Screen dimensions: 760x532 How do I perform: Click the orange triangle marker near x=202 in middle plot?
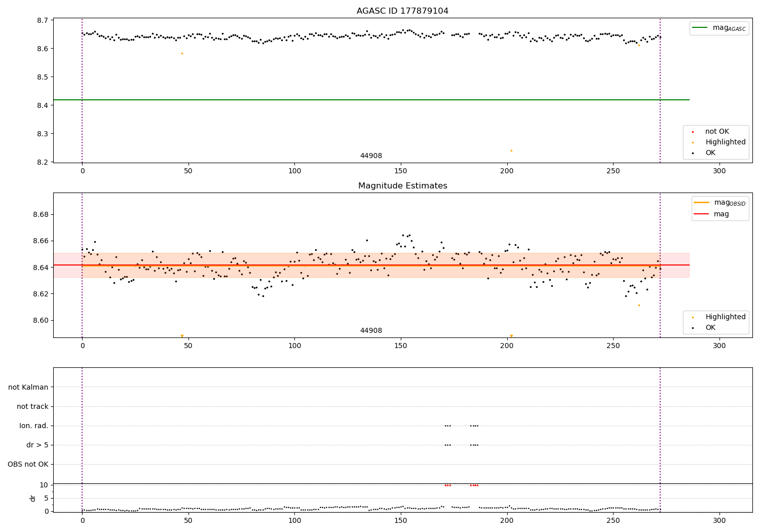[x=511, y=336]
